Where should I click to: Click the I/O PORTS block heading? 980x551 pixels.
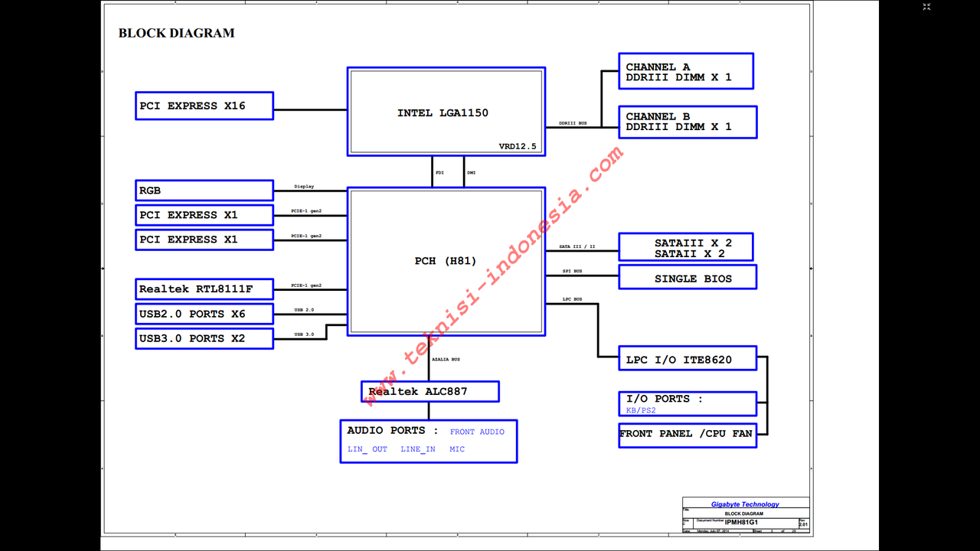coord(664,399)
